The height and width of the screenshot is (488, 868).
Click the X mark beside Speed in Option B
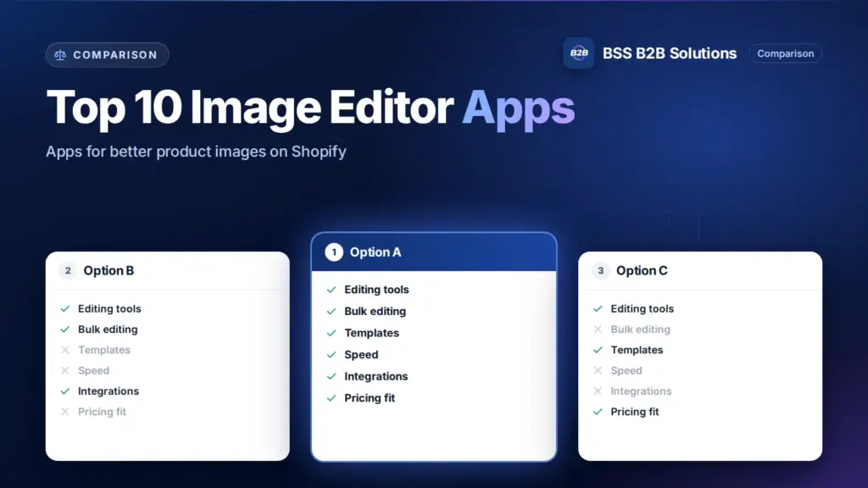click(65, 370)
